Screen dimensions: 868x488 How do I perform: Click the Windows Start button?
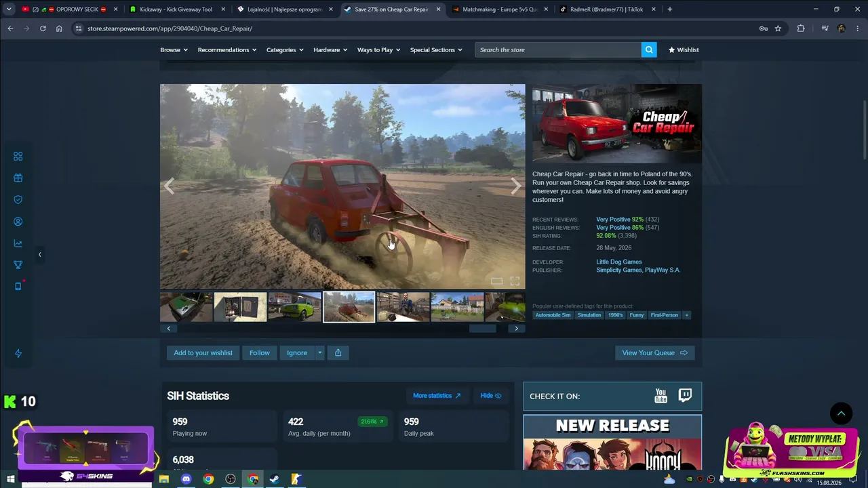[x=10, y=479]
